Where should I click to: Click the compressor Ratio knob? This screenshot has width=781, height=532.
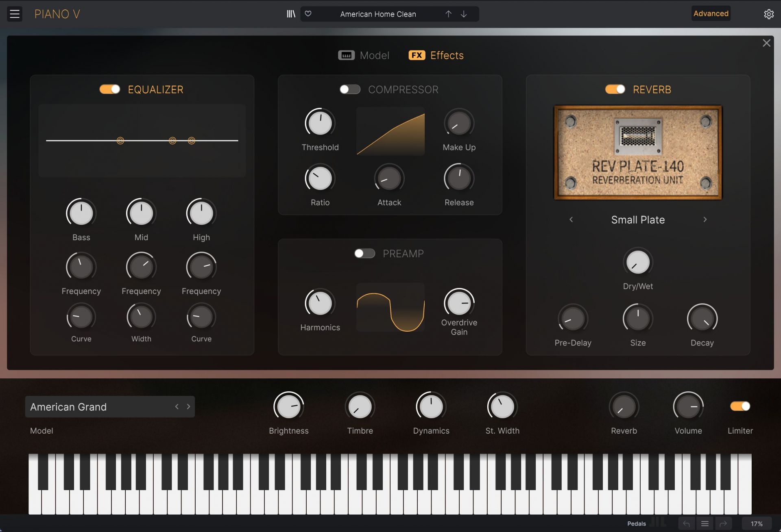[x=320, y=178]
